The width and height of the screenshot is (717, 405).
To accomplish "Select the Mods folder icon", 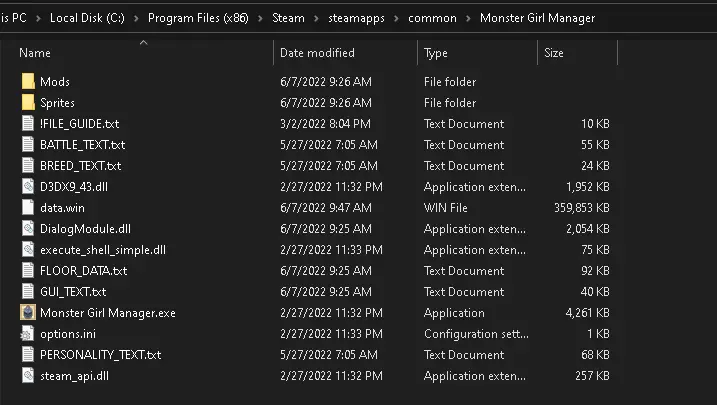I will pos(28,81).
